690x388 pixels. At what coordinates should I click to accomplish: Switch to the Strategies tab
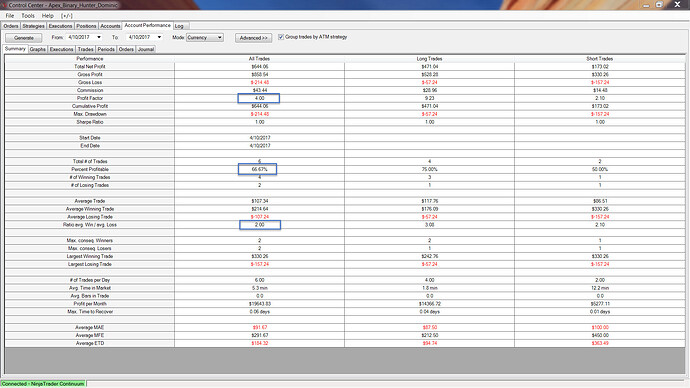[33, 26]
